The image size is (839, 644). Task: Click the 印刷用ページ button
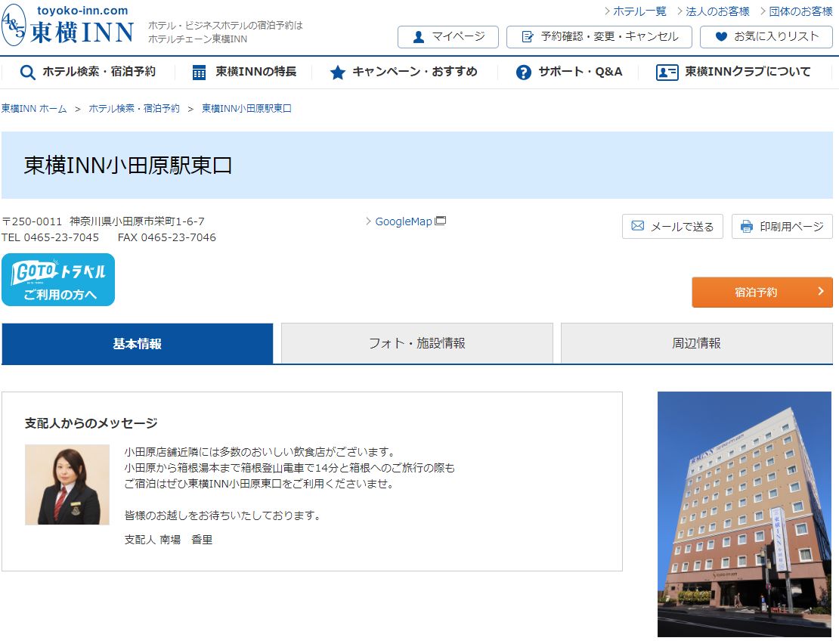[x=782, y=226]
